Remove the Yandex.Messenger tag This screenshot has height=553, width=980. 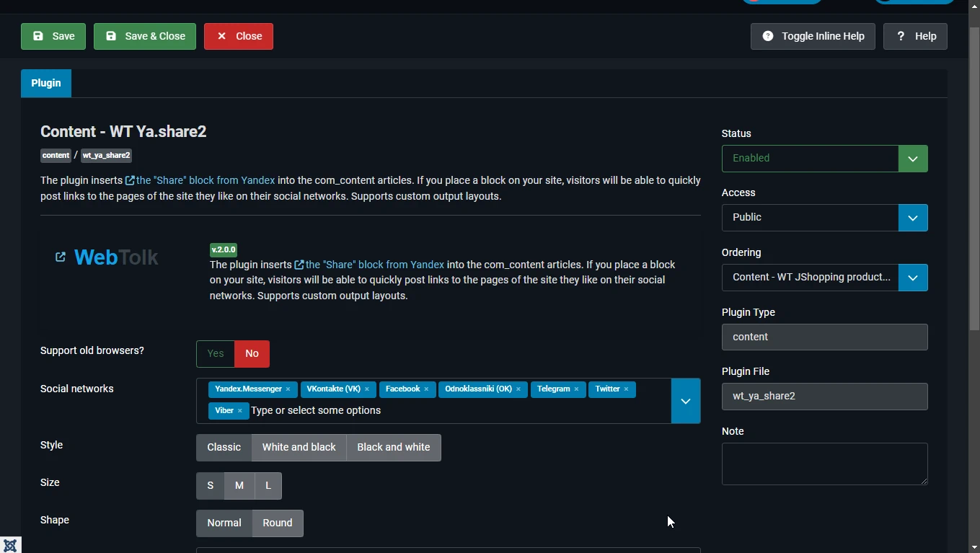click(x=288, y=389)
